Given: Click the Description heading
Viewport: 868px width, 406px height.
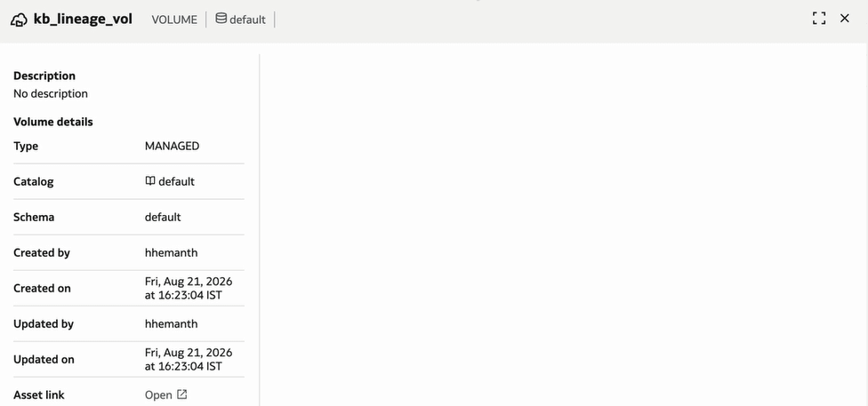Looking at the screenshot, I should click(x=44, y=76).
